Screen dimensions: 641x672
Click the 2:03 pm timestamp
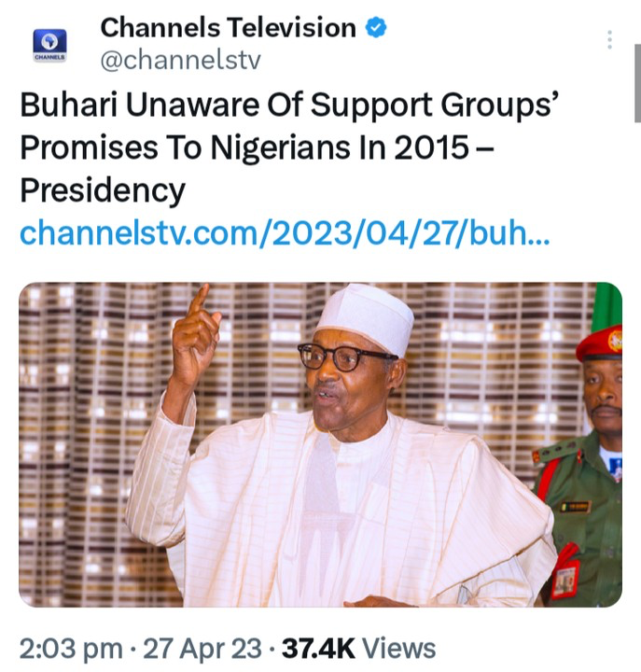point(70,648)
